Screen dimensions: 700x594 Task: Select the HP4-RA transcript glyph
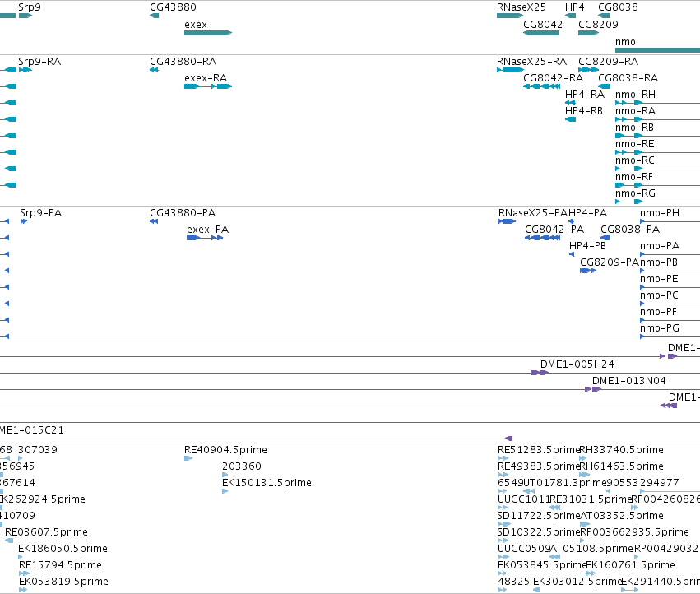(x=570, y=103)
